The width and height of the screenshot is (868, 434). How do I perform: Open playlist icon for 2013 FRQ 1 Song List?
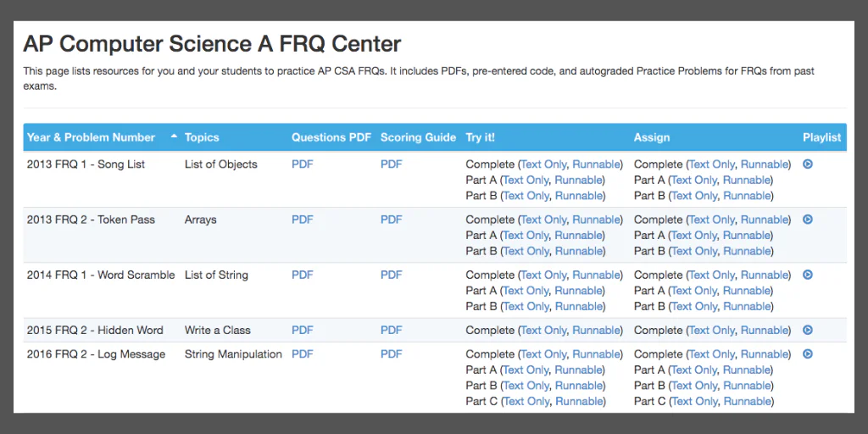pyautogui.click(x=808, y=164)
